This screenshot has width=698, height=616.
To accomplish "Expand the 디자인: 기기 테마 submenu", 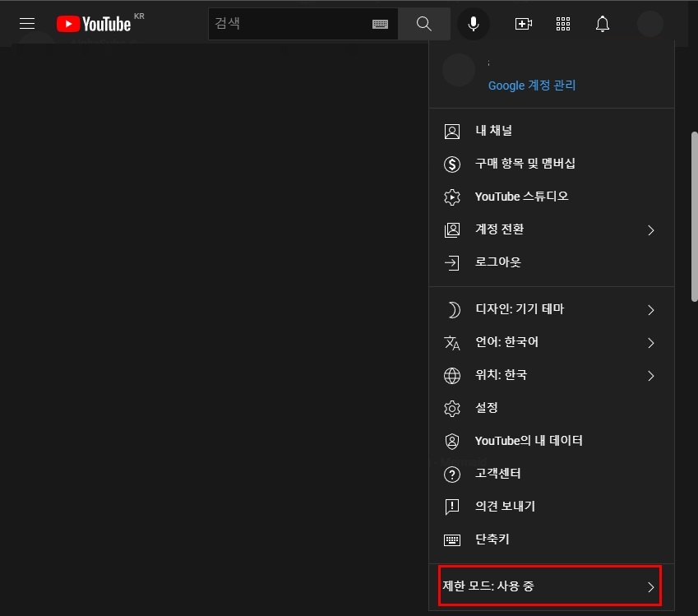I will pyautogui.click(x=518, y=309).
